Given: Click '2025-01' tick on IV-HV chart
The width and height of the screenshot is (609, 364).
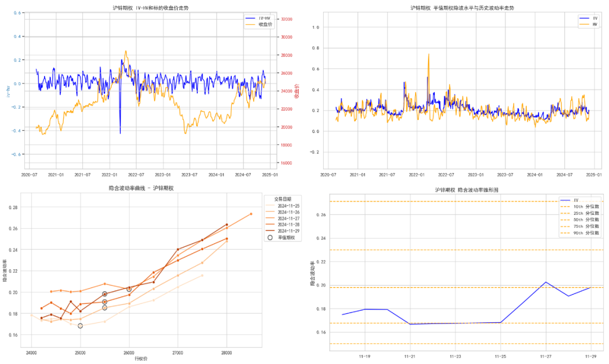Looking at the screenshot, I should coord(270,175).
